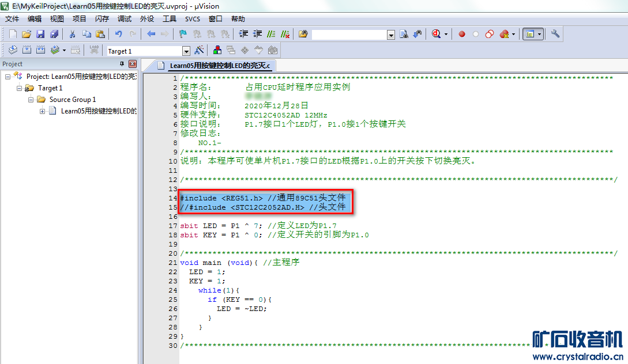
Task: Redo the last undone edit
Action: 133,35
